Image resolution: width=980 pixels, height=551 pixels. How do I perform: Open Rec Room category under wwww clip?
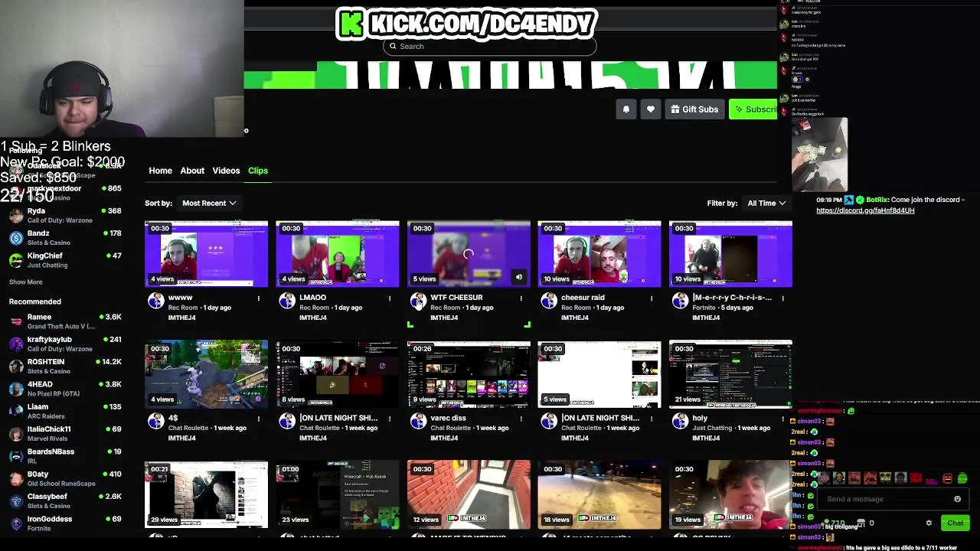pos(183,308)
